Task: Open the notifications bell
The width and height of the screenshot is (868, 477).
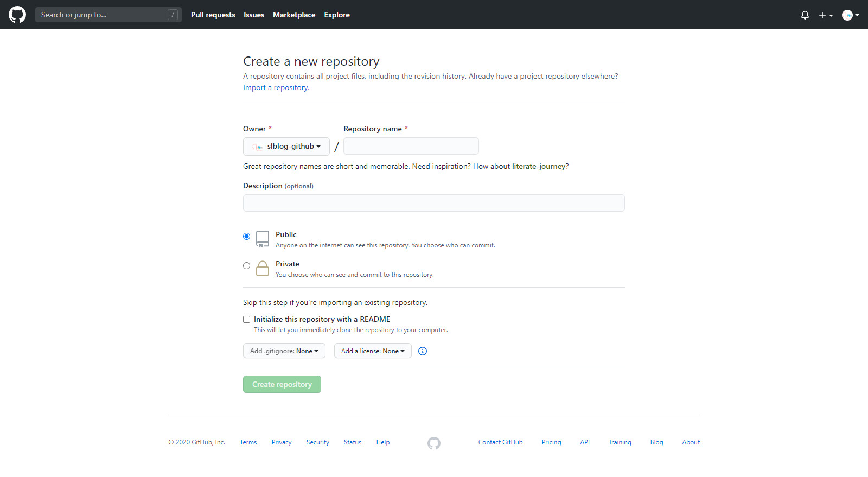Action: [x=805, y=15]
